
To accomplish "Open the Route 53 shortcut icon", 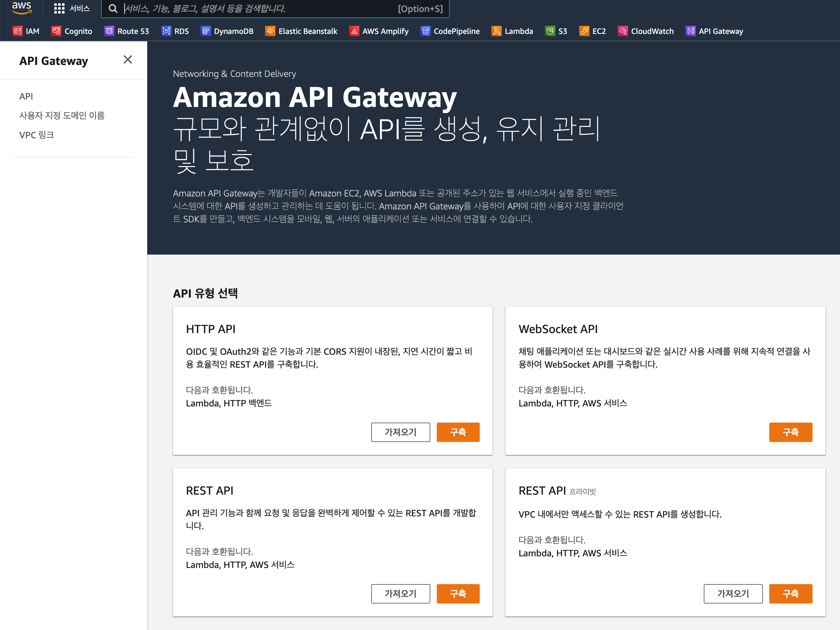I will 109,31.
